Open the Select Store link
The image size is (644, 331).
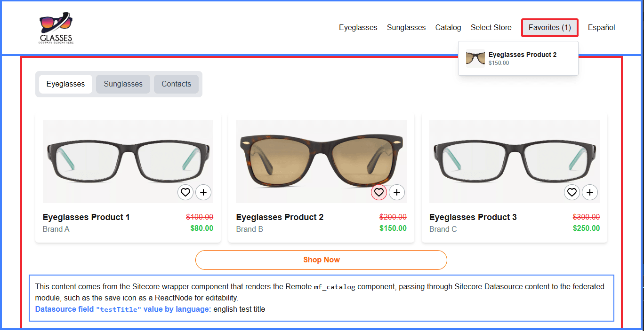[x=491, y=28]
